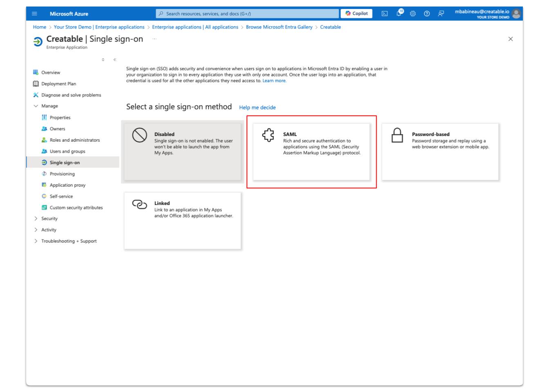Click the Deployment Plan book icon
The width and height of the screenshot is (549, 392).
click(36, 84)
